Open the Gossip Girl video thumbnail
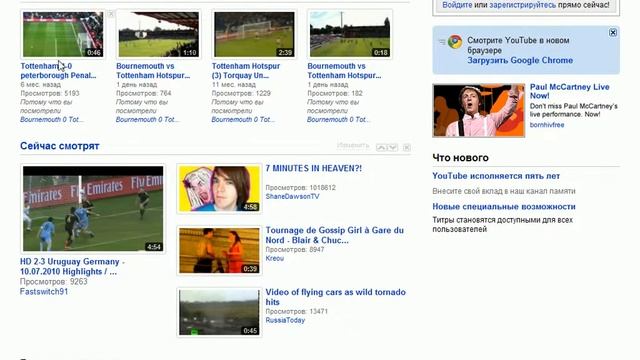The image size is (640, 360). point(220,251)
